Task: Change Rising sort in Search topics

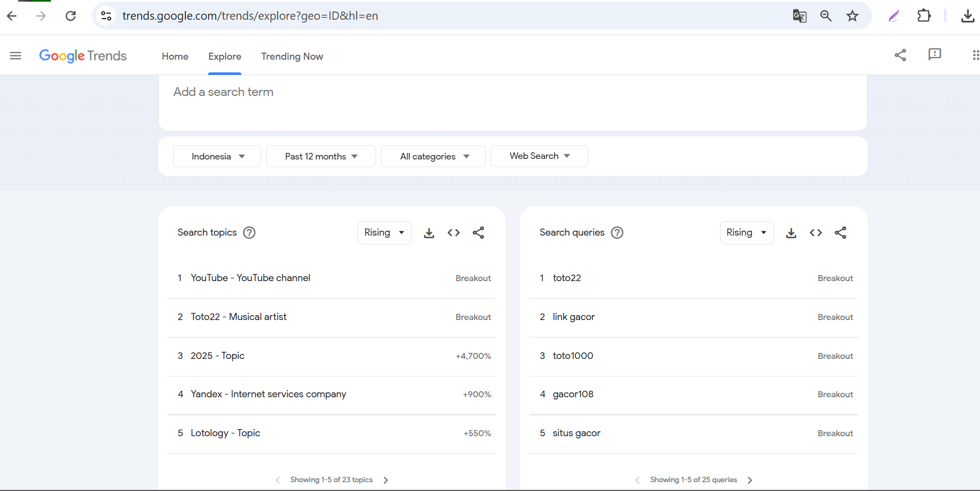Action: (384, 233)
